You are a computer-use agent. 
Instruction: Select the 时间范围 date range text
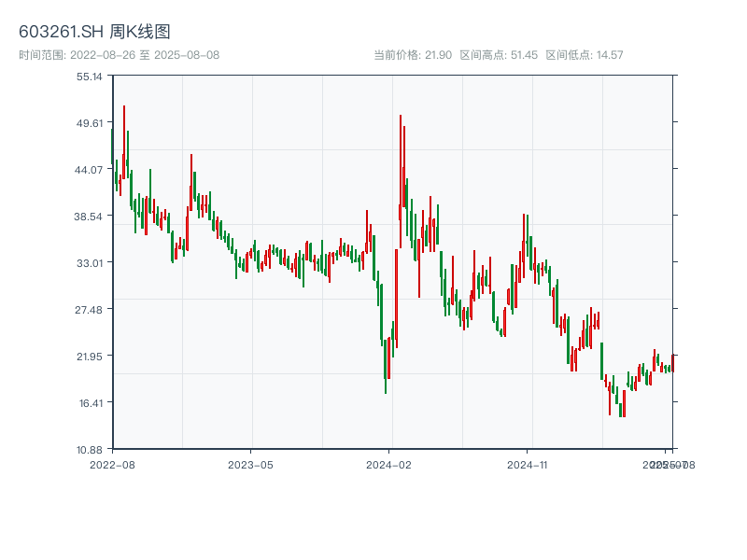coord(119,55)
